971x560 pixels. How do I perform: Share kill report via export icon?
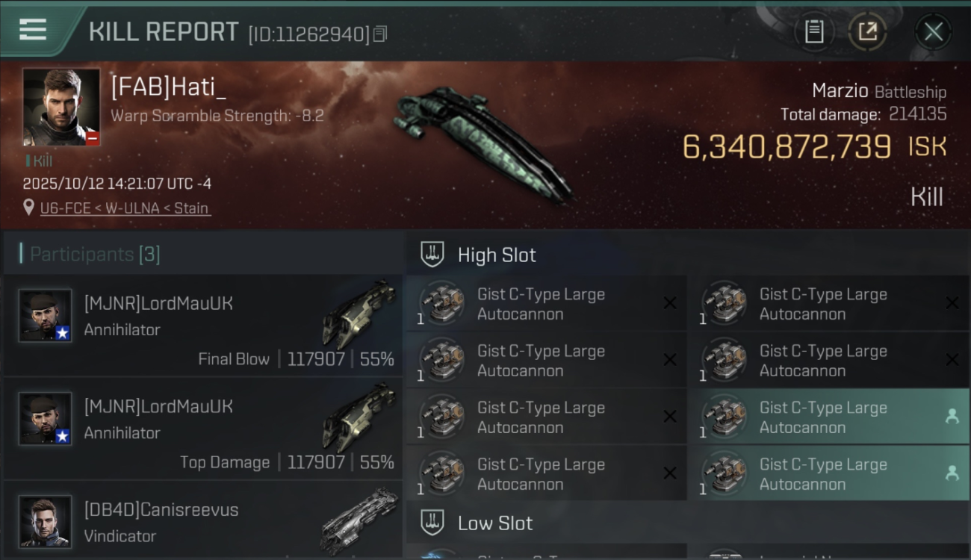[x=867, y=32]
